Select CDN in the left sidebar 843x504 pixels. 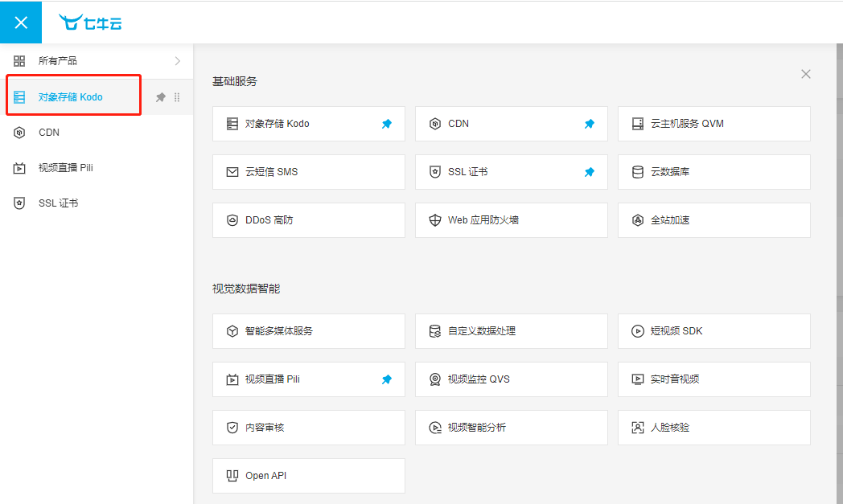point(49,133)
